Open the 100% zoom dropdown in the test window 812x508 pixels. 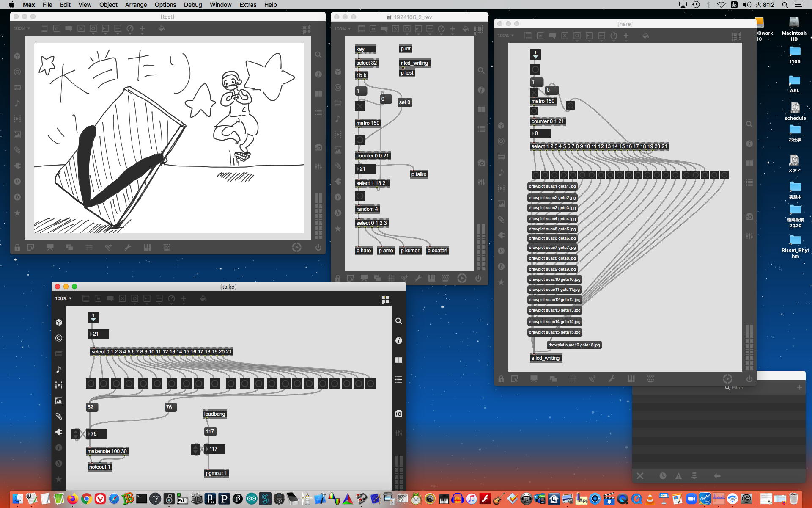coord(22,29)
